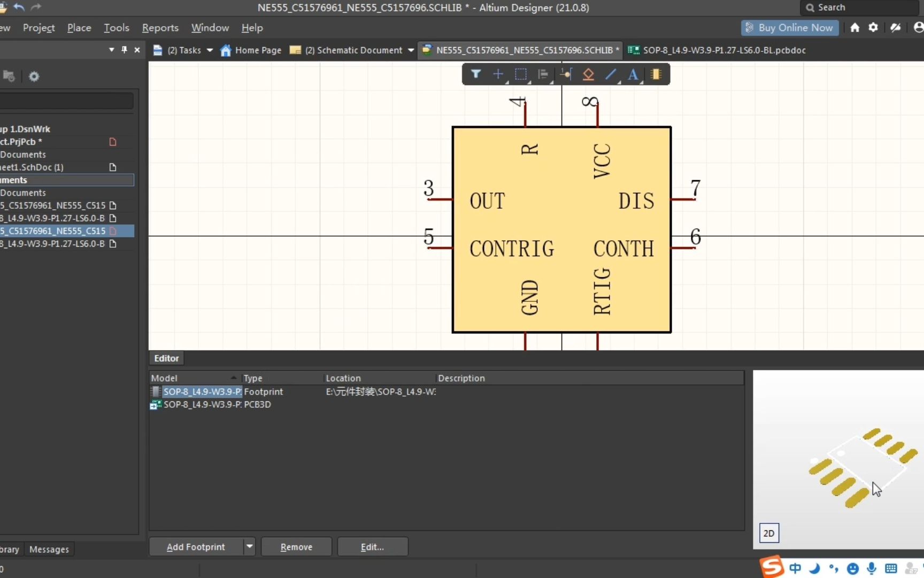
Task: Click the Type column header
Action: pos(282,378)
